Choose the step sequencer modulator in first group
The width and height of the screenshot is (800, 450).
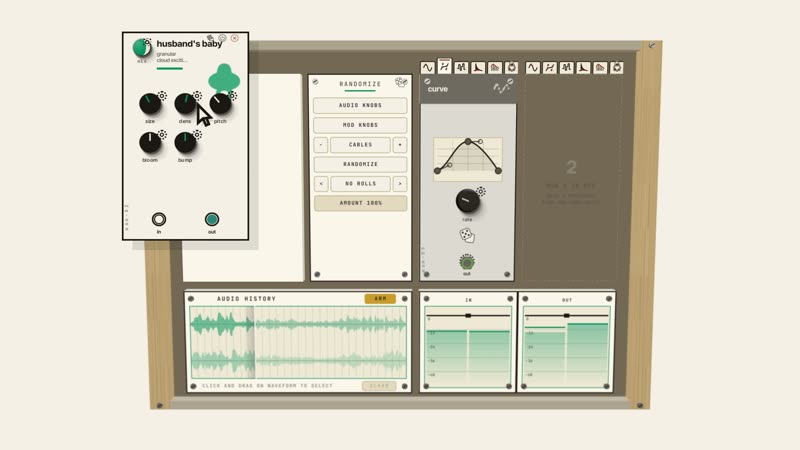click(495, 67)
